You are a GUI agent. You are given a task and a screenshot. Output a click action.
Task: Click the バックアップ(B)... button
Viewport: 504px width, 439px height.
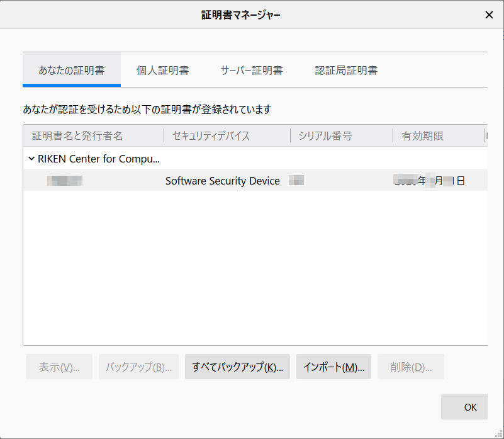[x=138, y=367]
